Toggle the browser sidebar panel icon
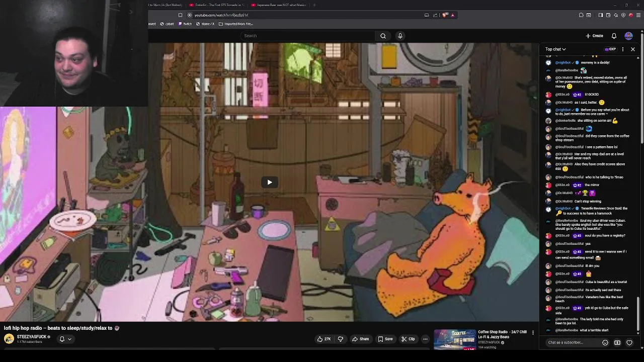The image size is (644, 362). coord(601,15)
